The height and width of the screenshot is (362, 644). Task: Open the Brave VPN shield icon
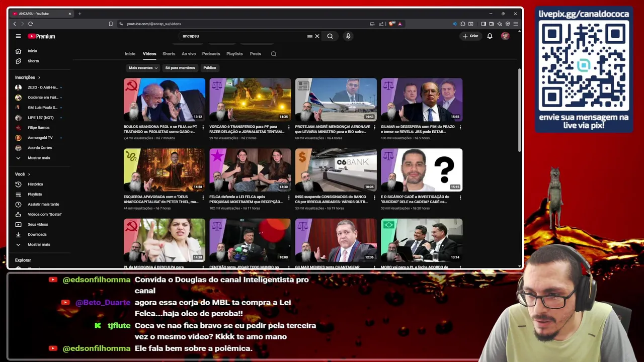(x=508, y=24)
